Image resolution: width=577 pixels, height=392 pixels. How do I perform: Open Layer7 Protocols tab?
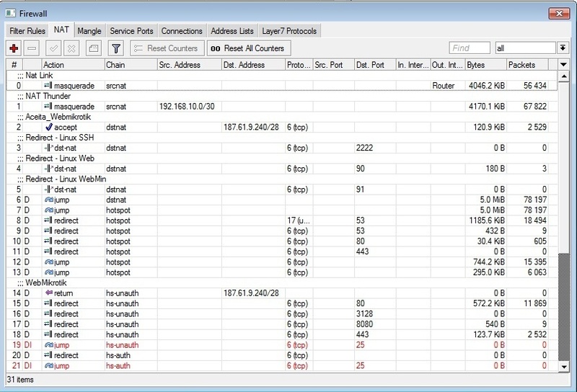click(289, 31)
